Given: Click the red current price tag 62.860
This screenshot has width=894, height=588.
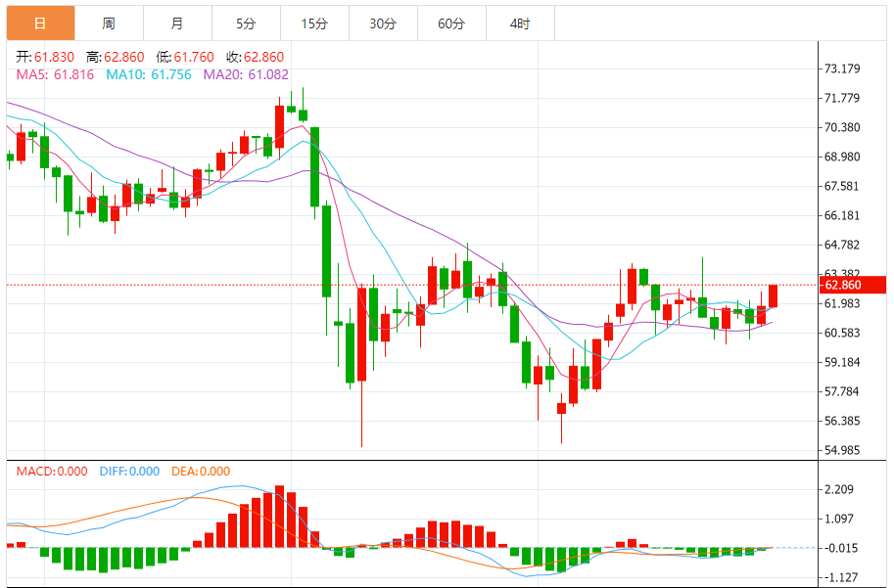Looking at the screenshot, I should point(852,285).
